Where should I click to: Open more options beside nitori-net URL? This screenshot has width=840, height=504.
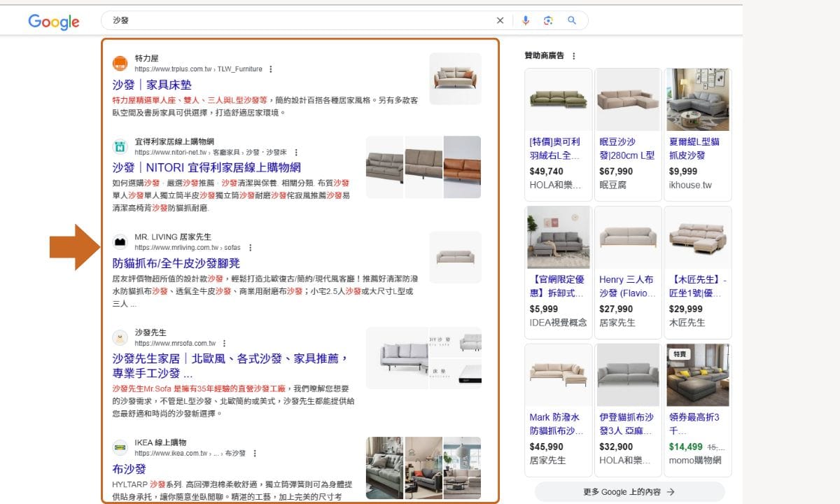(x=296, y=152)
